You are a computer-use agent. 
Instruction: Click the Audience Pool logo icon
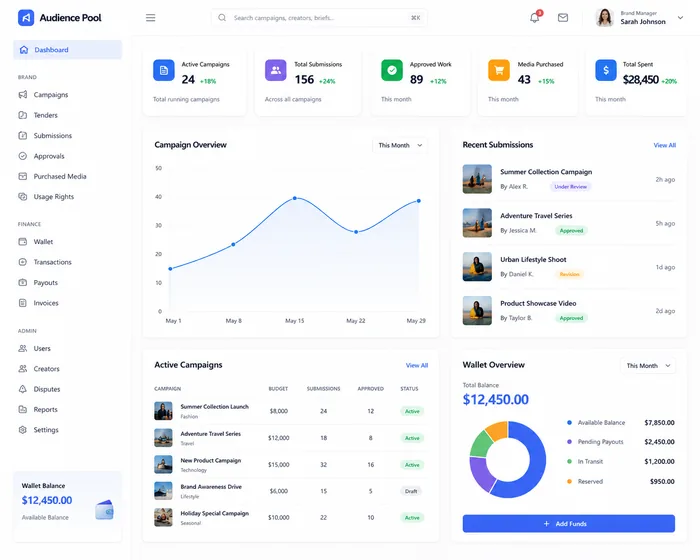(26, 18)
